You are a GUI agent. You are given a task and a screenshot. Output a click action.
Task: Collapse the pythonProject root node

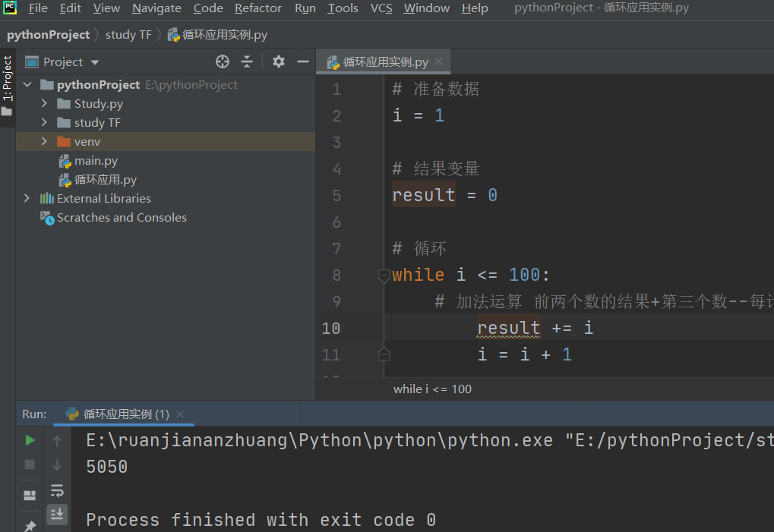click(27, 85)
